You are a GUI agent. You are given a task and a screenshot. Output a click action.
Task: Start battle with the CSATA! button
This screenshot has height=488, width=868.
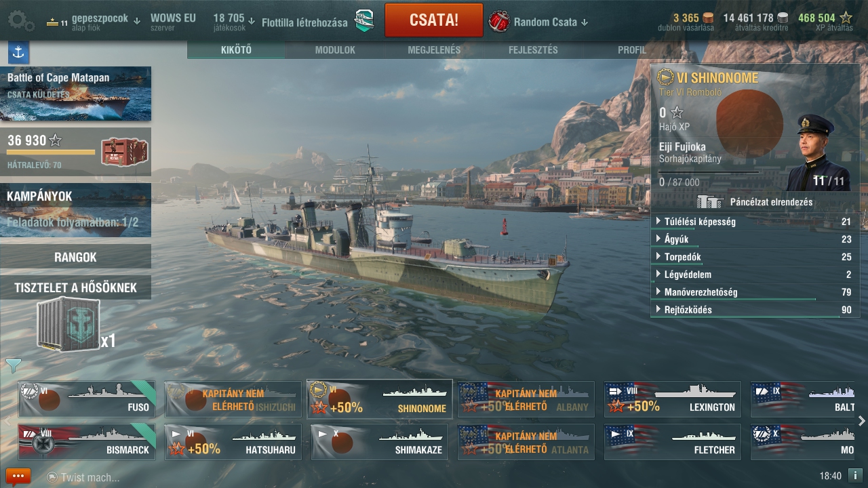coord(434,20)
